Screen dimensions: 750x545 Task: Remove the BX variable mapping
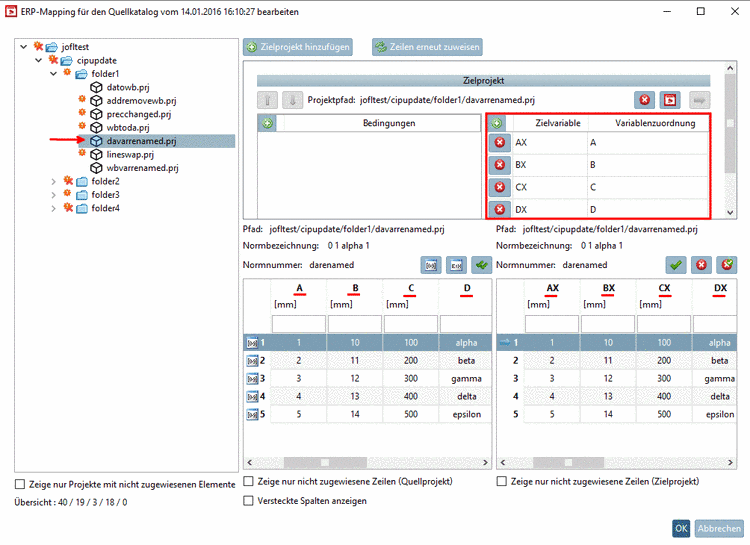(500, 165)
